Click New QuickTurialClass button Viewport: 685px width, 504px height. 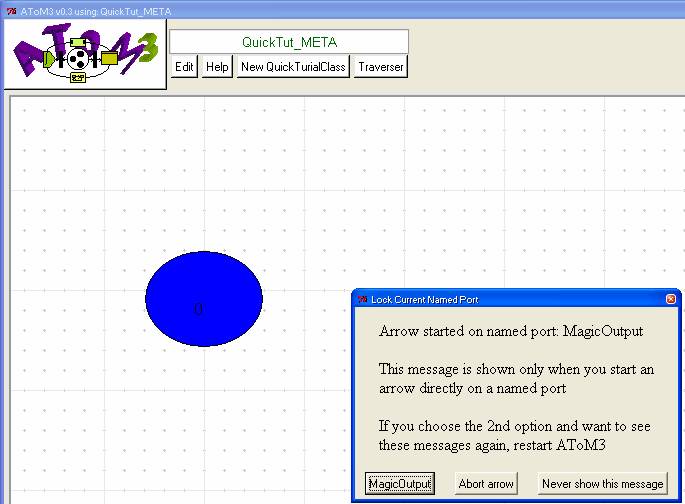(293, 67)
